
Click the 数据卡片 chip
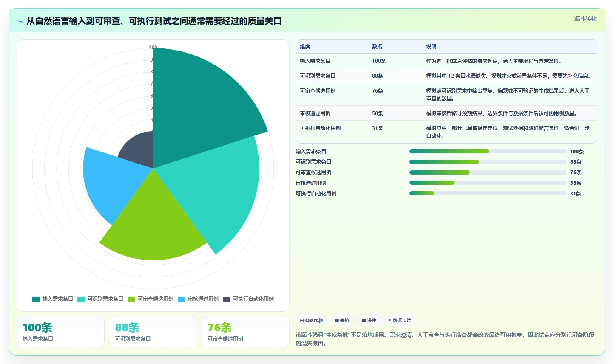tap(400, 320)
